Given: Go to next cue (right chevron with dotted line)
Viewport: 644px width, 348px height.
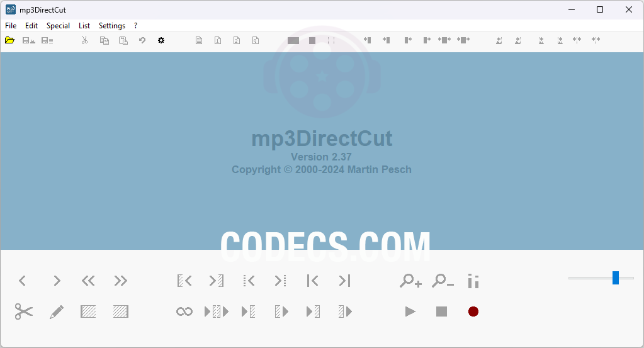Looking at the screenshot, I should click(x=281, y=281).
